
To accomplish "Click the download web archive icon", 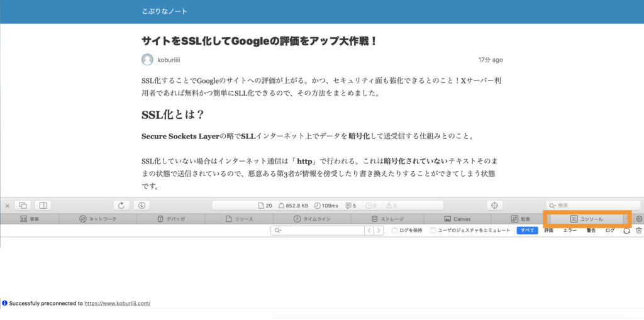I will pos(142,206).
